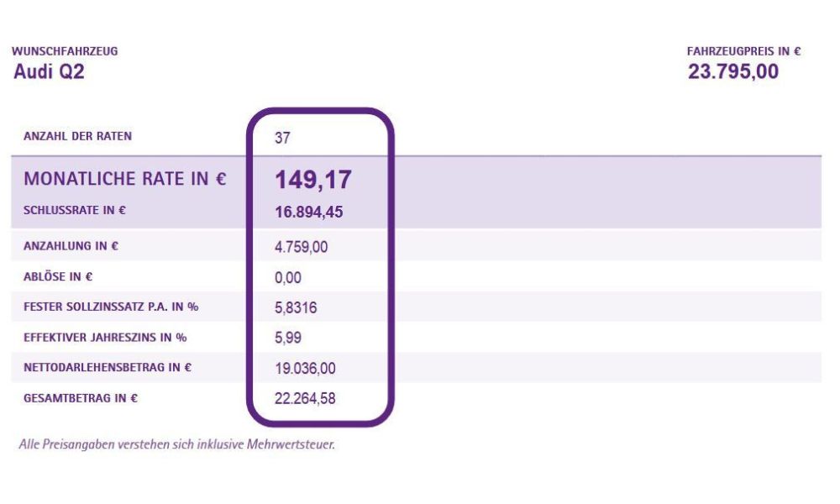
Task: Click the Ablöse value 0,00
Action: 287,278
